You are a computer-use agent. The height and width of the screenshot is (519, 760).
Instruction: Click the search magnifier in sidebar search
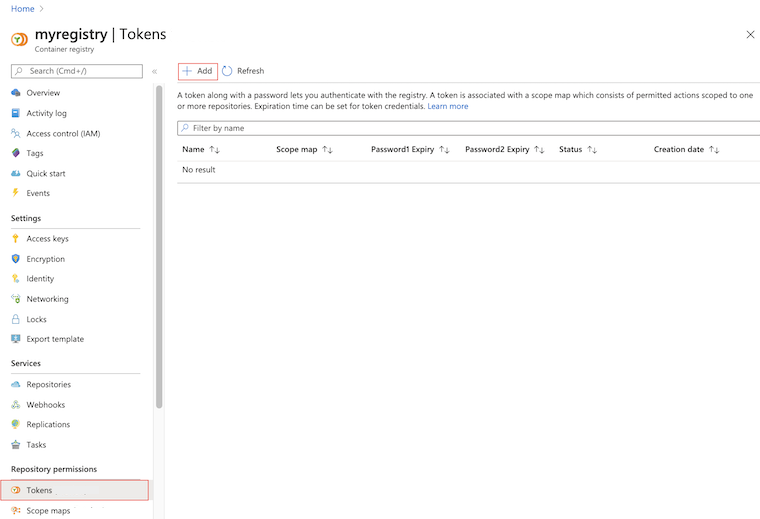pos(19,71)
